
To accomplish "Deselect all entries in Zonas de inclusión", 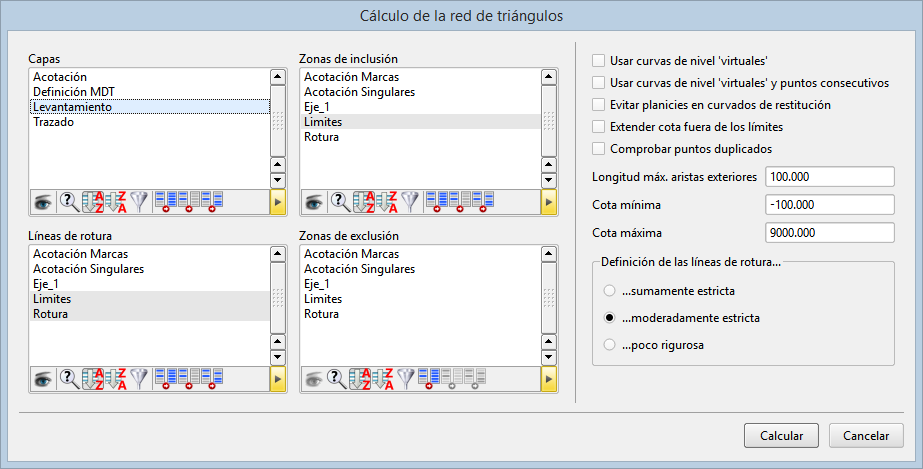I will click(459, 202).
